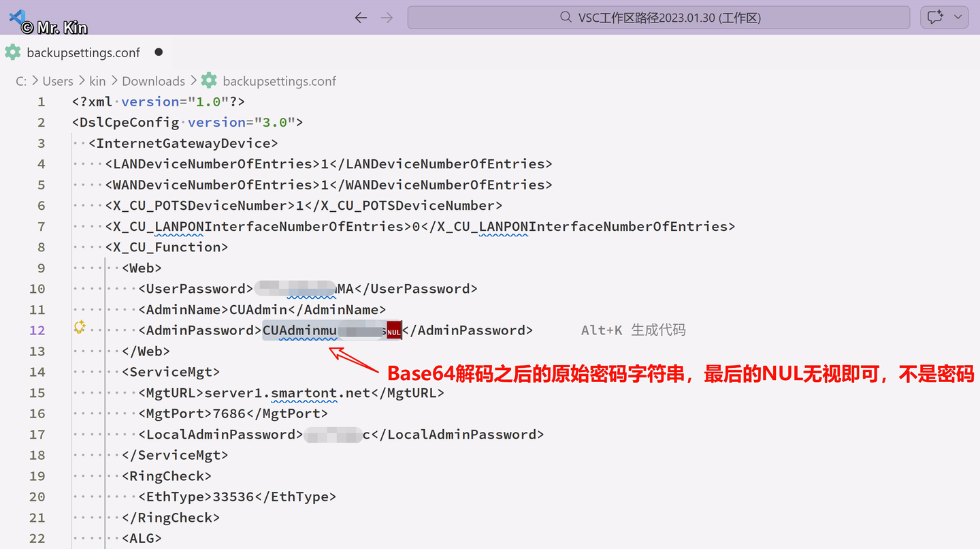Select line number 1 in the gutter

point(41,102)
